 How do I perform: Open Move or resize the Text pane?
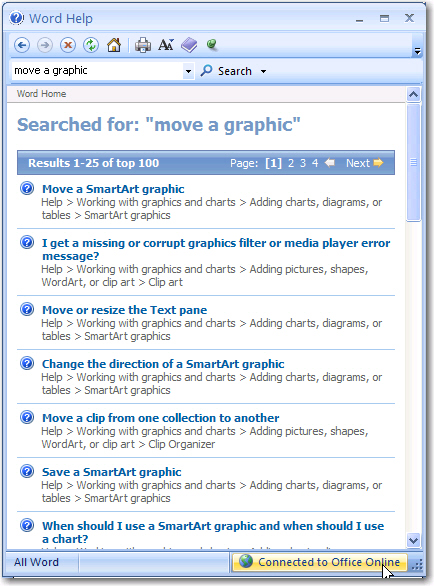coord(124,310)
